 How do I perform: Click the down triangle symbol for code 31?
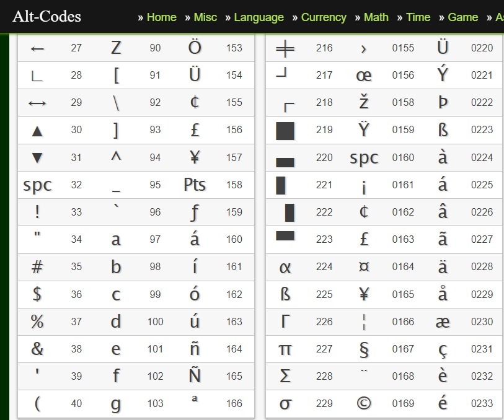(37, 158)
